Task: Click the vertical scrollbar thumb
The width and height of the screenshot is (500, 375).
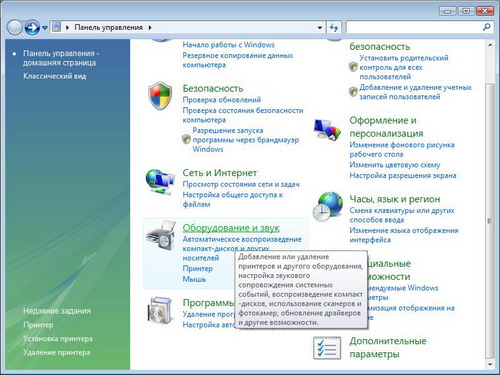Action: coord(490,220)
